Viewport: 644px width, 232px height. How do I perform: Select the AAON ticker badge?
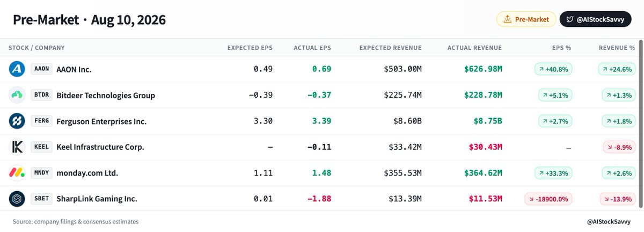41,69
